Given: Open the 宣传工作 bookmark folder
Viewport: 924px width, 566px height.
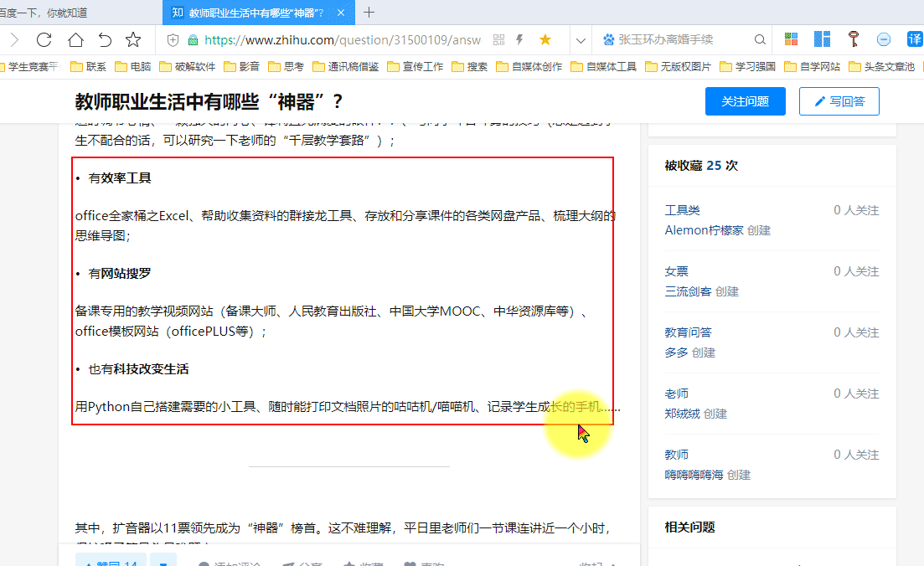Looking at the screenshot, I should tap(415, 66).
